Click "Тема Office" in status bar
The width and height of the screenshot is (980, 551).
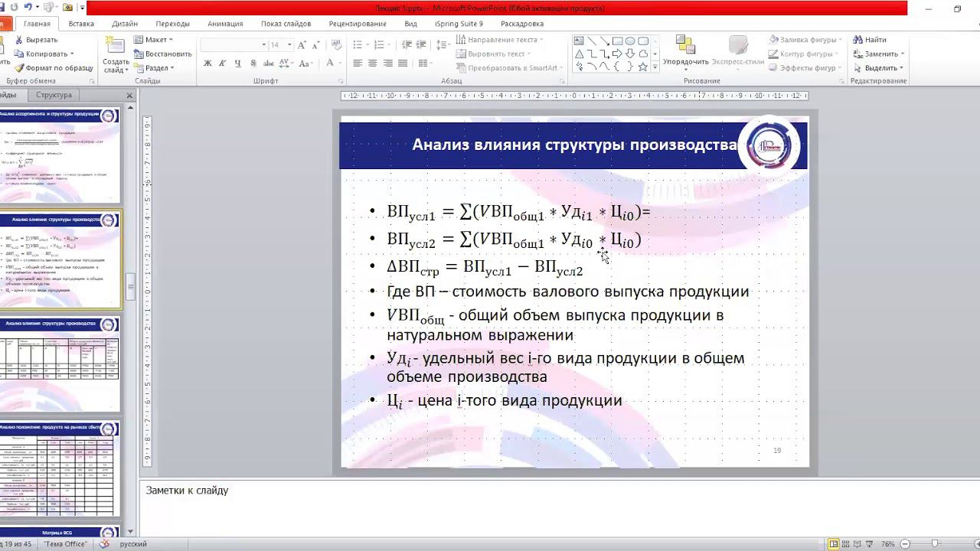[x=64, y=544]
